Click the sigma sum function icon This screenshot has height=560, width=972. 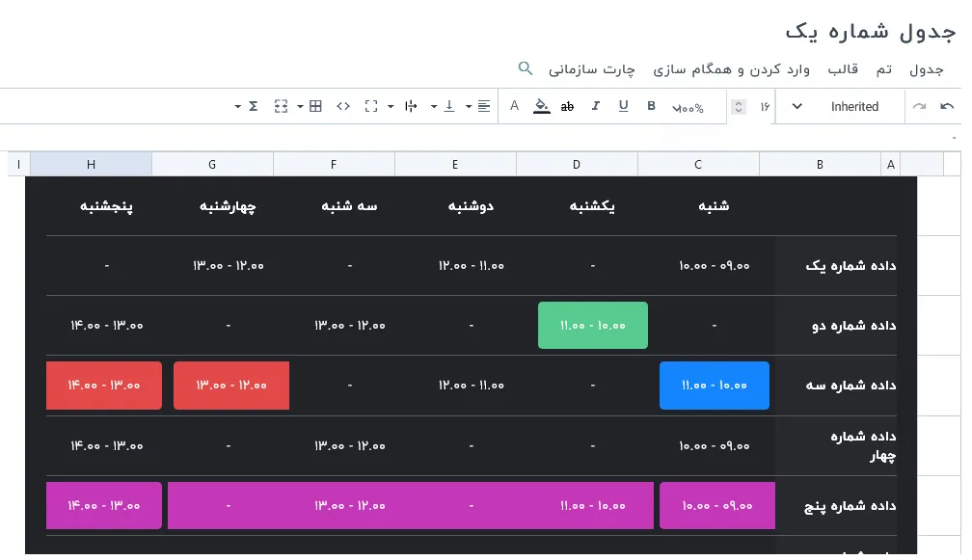[253, 106]
